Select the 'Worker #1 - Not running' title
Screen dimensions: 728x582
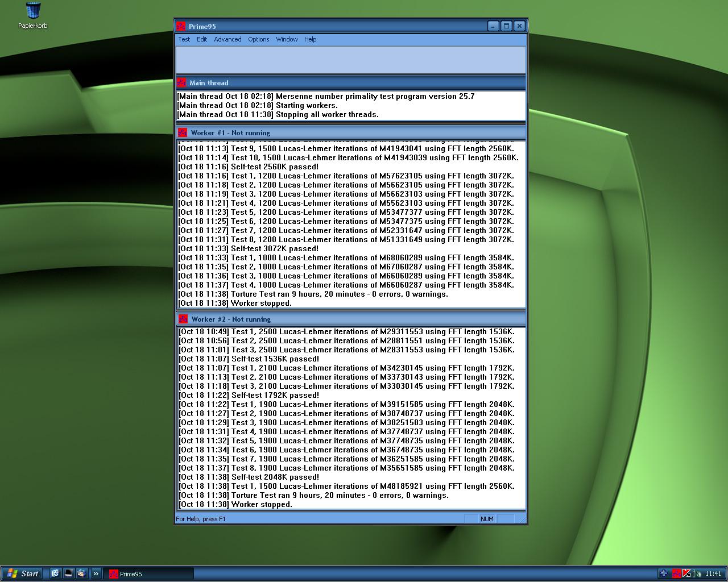230,132
